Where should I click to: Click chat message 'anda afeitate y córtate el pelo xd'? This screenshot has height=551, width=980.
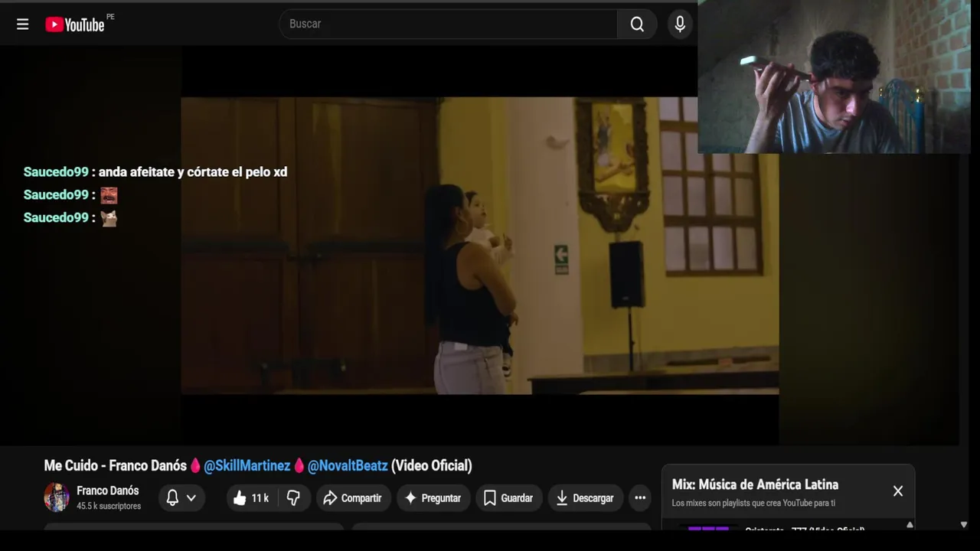(x=193, y=172)
